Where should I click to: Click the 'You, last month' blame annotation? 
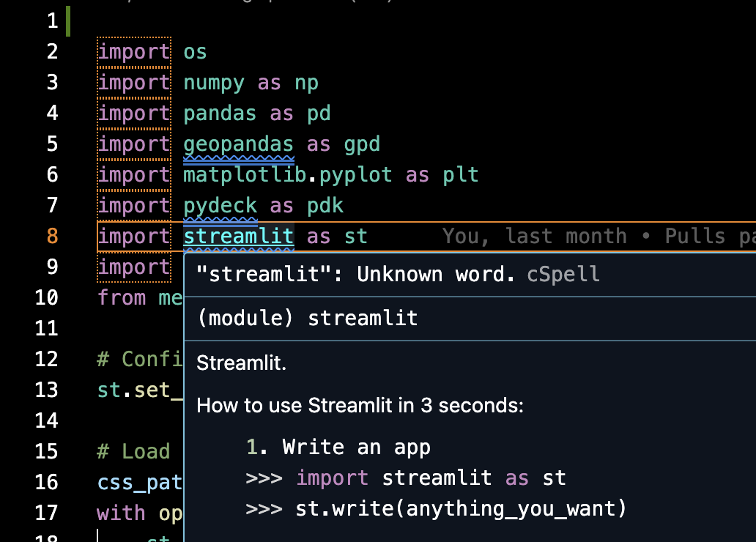[x=534, y=237]
